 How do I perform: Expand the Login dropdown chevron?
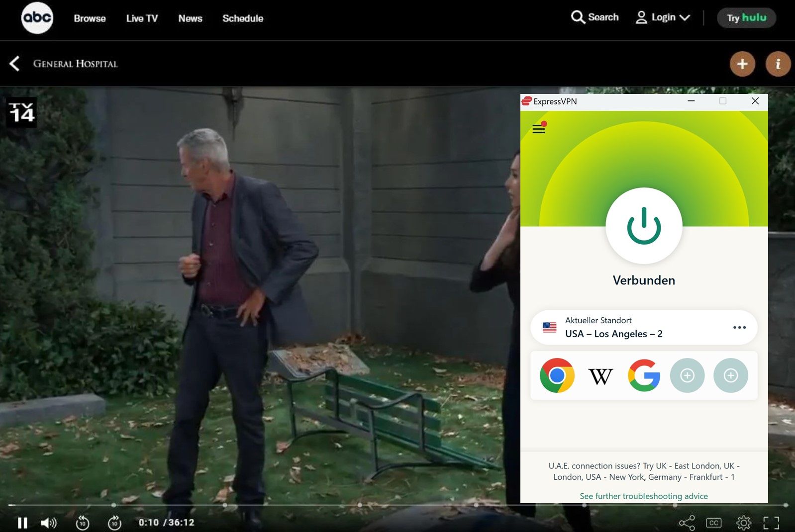point(685,18)
